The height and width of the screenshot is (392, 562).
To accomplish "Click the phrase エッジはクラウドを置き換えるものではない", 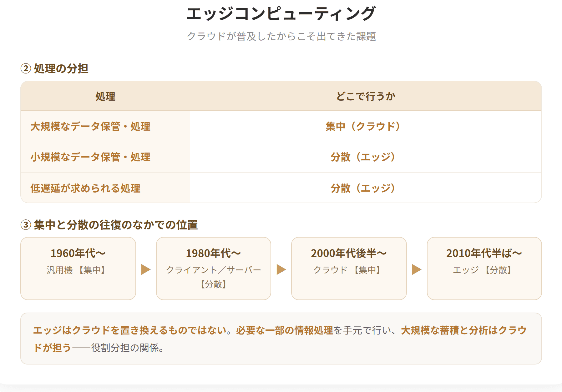I will click(x=129, y=330).
